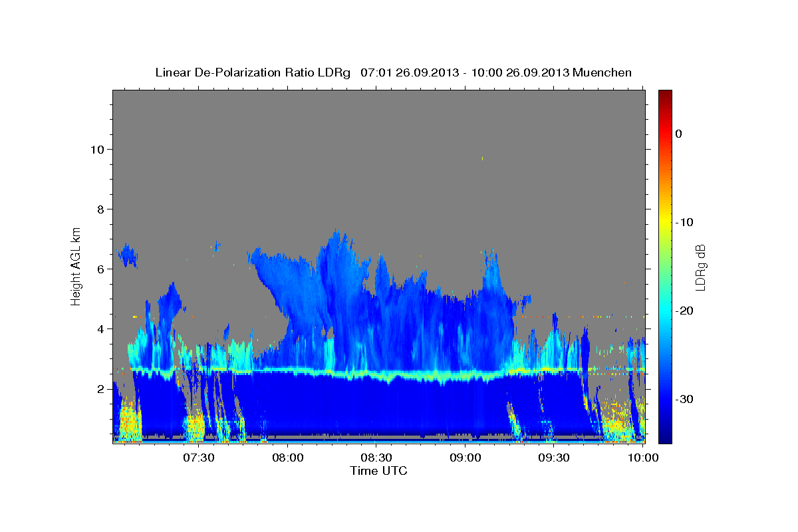
Task: Click the 'Time UTC' x-axis label
Action: tap(378, 471)
